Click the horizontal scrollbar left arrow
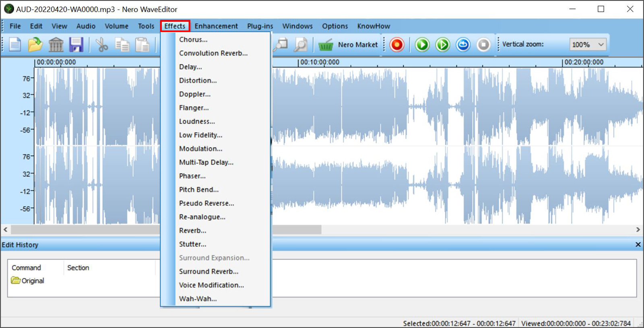This screenshot has height=328, width=644. [x=6, y=230]
